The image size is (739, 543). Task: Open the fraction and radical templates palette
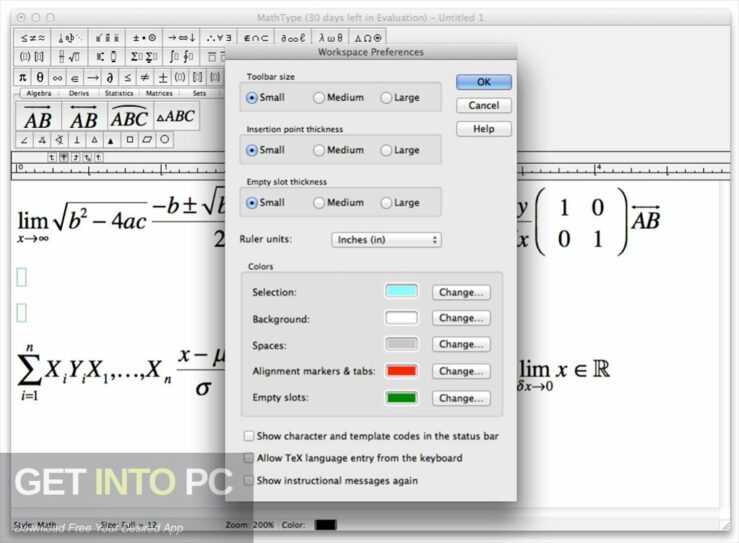[x=70, y=57]
